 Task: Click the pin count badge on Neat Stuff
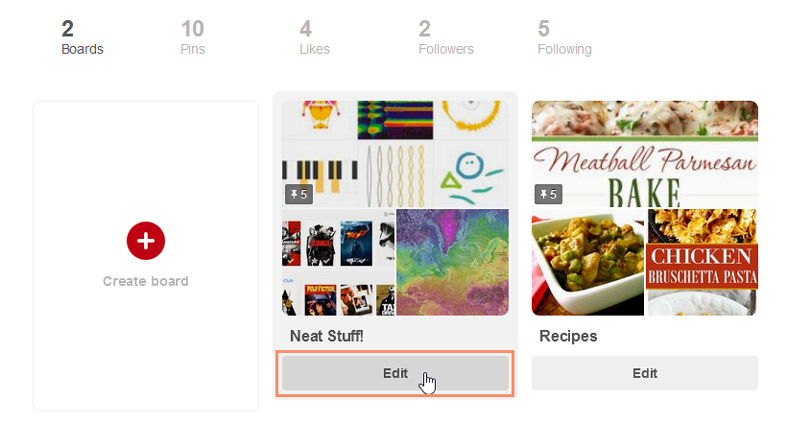click(x=298, y=194)
